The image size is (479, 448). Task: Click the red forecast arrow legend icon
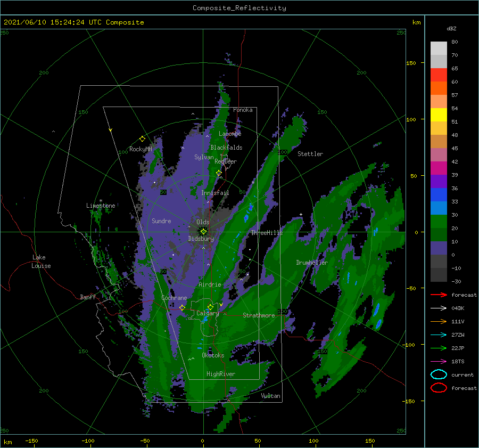439,295
